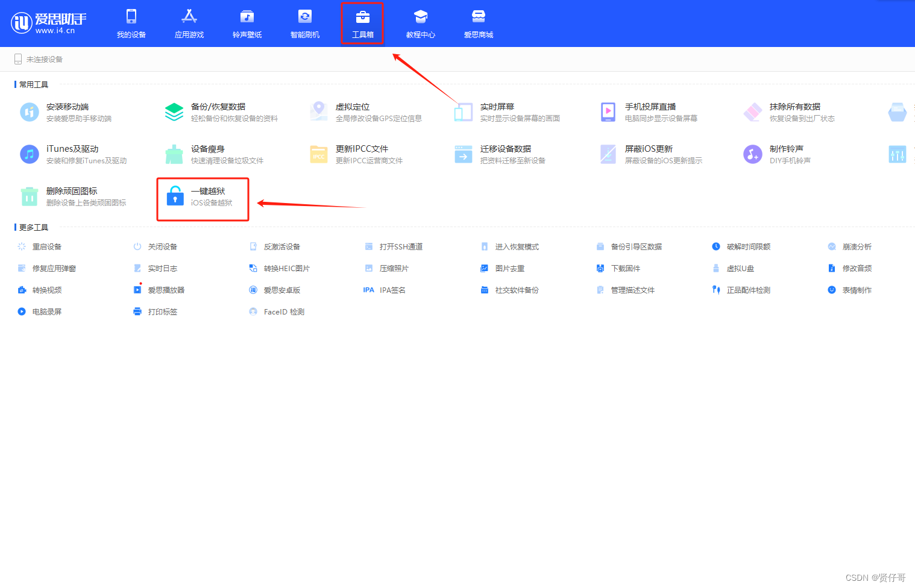The image size is (915, 588).
Task: Choose 进入恢复模式 tool
Action: tap(510, 246)
